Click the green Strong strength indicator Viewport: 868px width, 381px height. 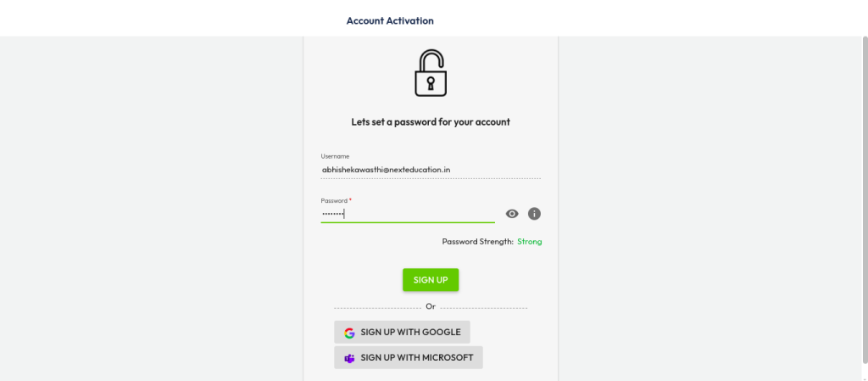(530, 242)
